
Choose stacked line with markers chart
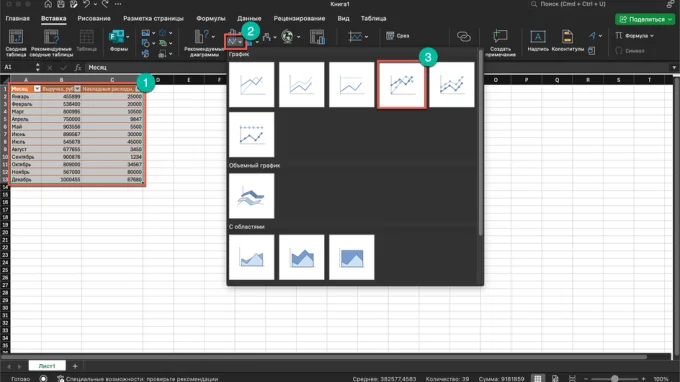[x=452, y=85]
